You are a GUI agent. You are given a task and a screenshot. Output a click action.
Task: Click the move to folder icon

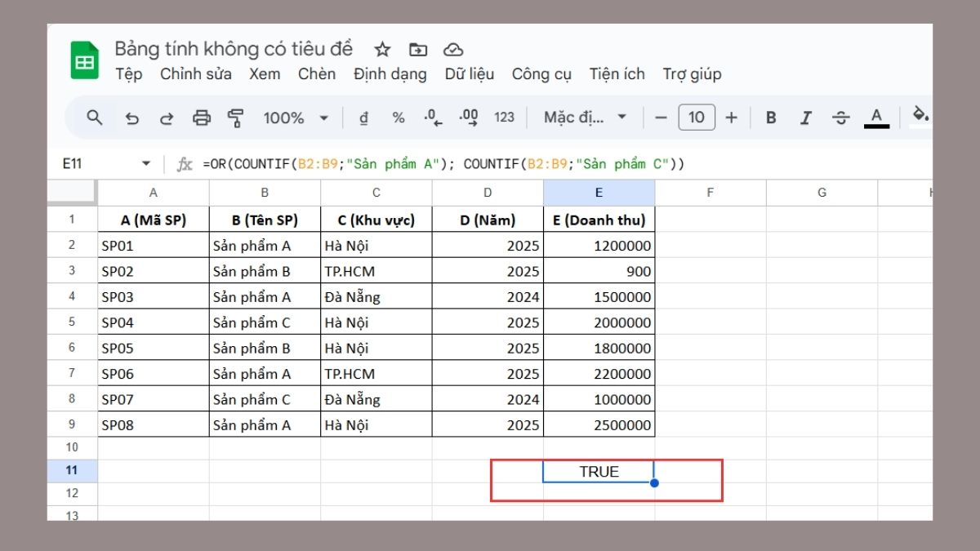click(418, 50)
